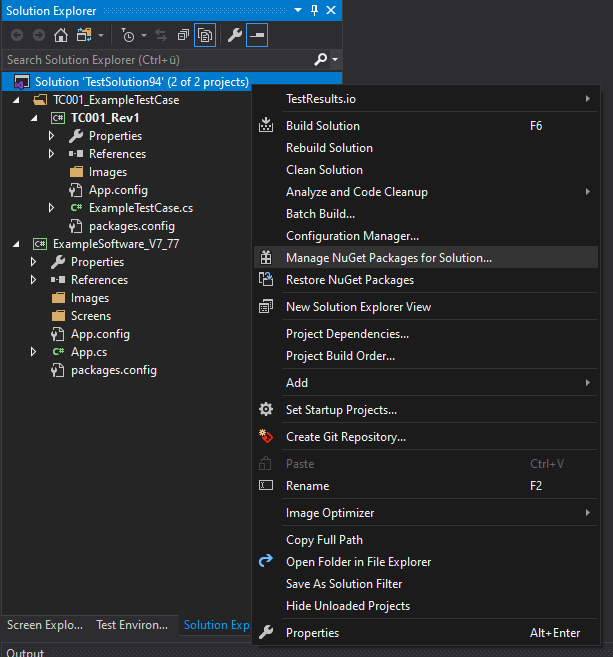Expand Properties under ExampleSoftware_V7_77
Screen dimensions: 613x657
(x=34, y=262)
